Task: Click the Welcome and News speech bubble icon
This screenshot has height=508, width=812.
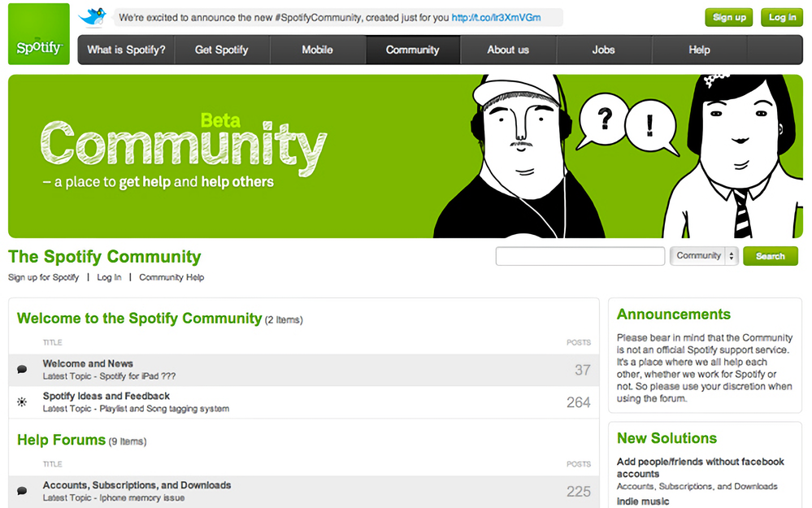Action: click(22, 369)
